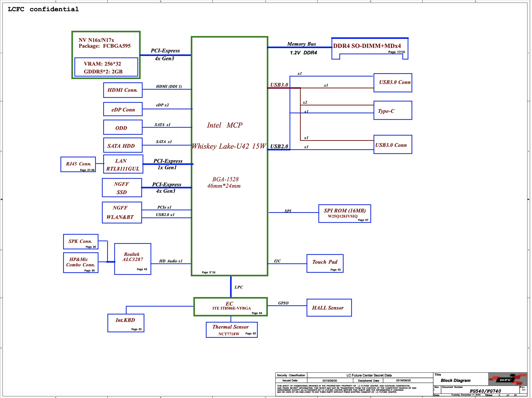
Task: Click the "HD Audio x1" signal label
Action: tap(171, 261)
